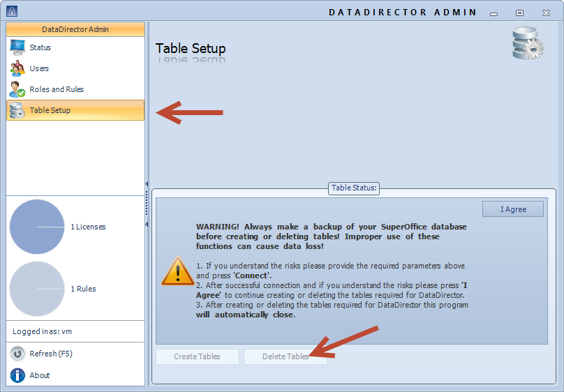Screen dimensions: 564x392
Task: Click the 1 Licenses pie chart
Action: (x=37, y=227)
